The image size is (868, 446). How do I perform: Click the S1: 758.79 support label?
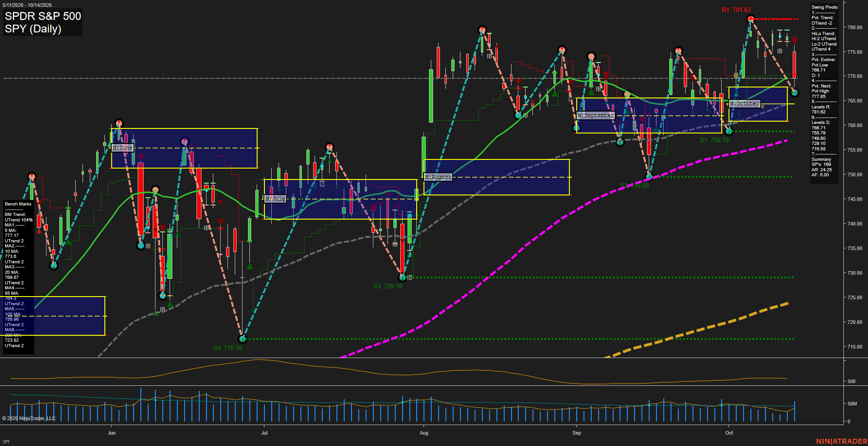coord(714,140)
